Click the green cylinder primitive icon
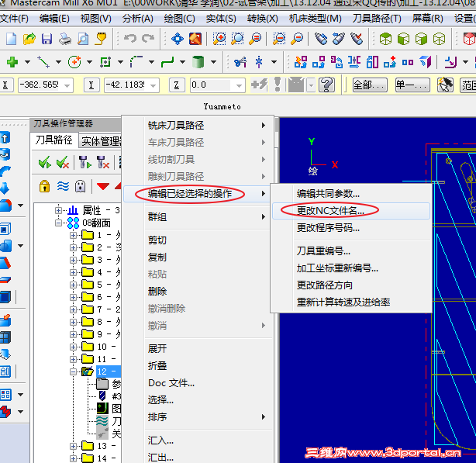 [x=198, y=62]
